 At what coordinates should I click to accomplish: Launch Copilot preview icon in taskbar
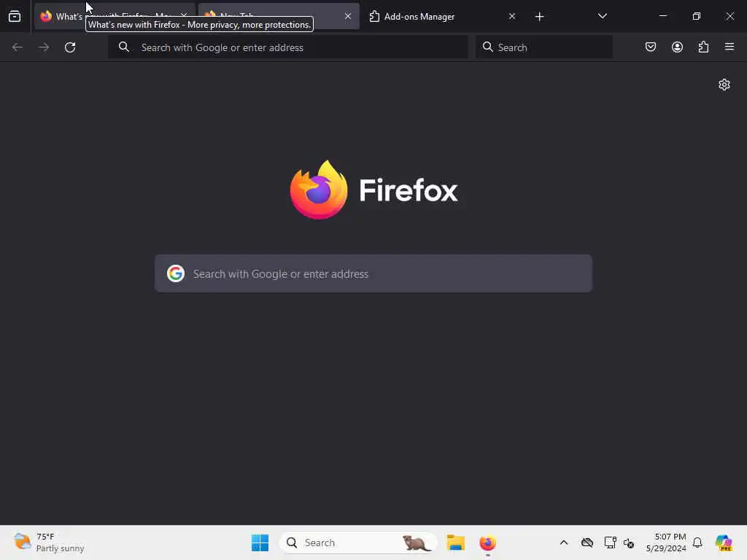pyautogui.click(x=724, y=542)
